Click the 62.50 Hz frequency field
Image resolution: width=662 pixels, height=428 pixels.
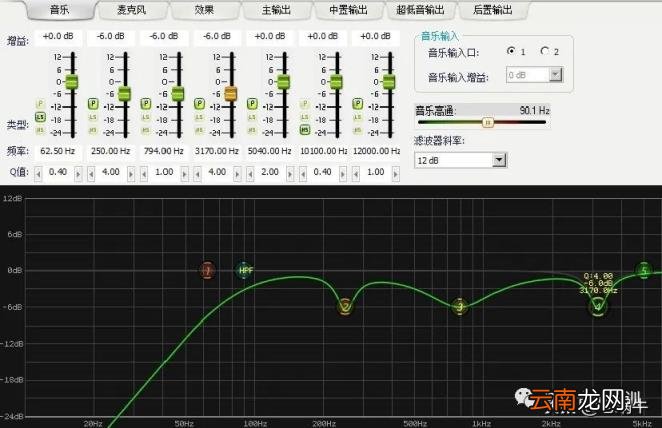click(x=57, y=151)
